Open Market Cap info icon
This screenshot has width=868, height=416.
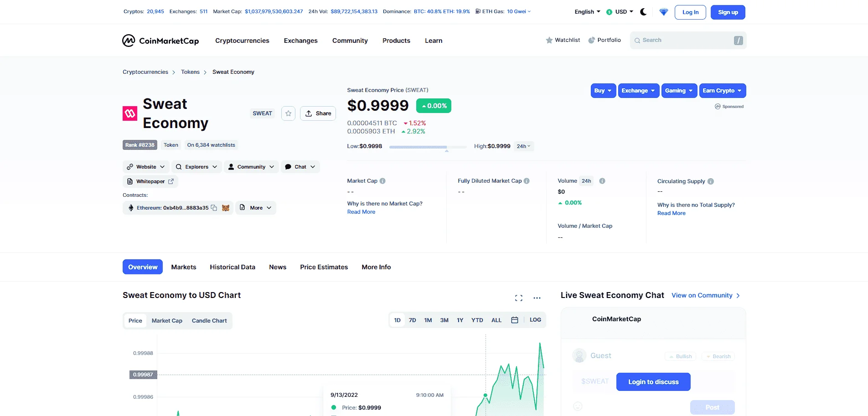382,181
